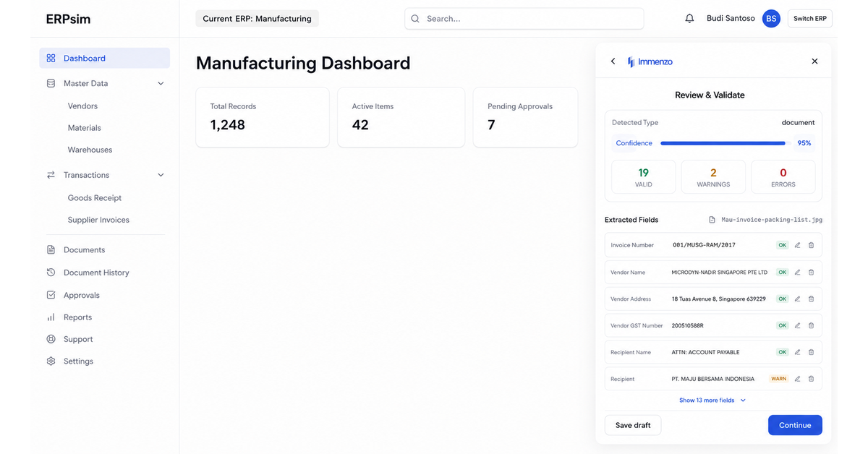The width and height of the screenshot is (868, 454).
Task: Delete the Recipient Name field trash icon
Action: [x=811, y=352]
